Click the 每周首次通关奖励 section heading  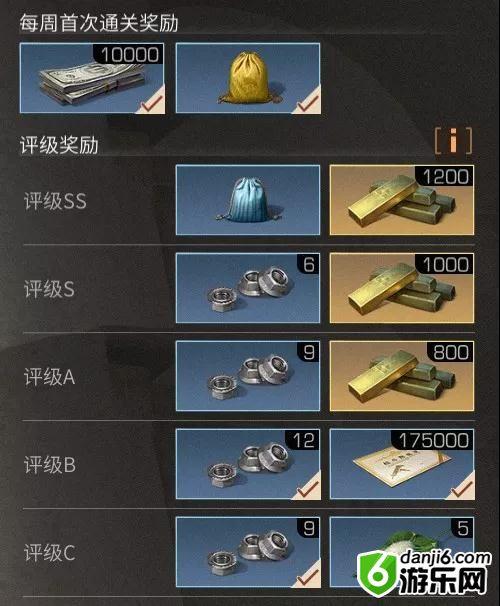[99, 23]
